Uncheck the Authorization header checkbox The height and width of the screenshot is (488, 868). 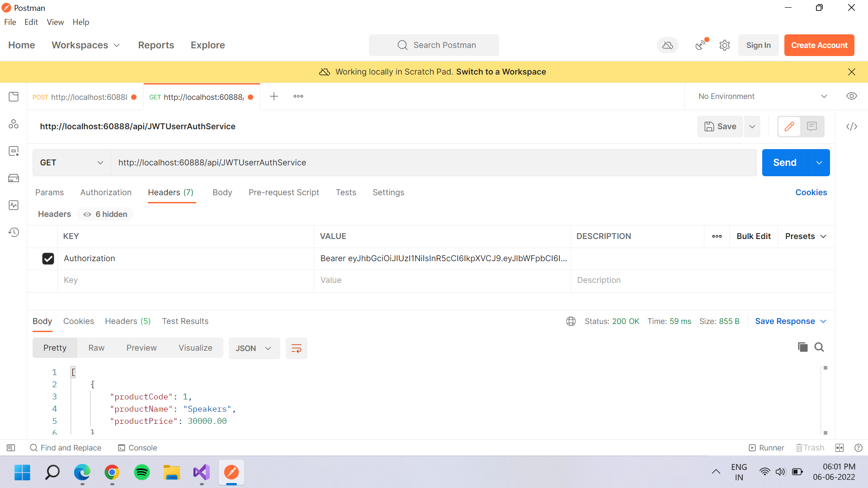[48, 258]
